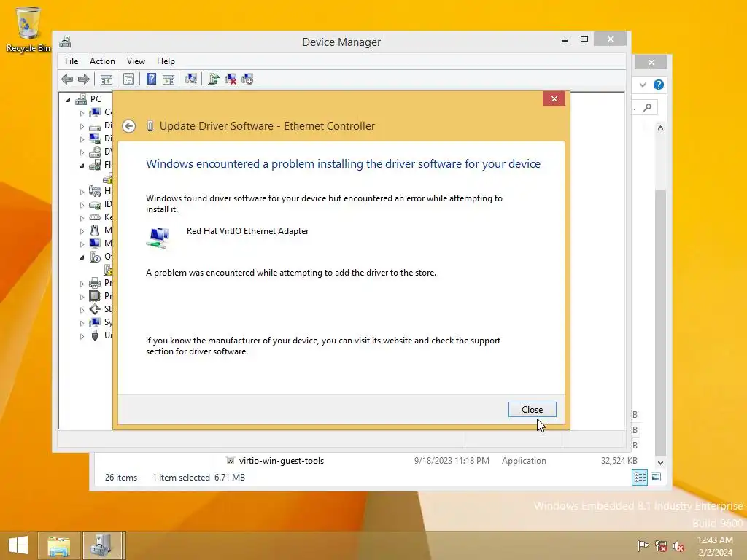This screenshot has height=560, width=747.
Task: Click the File Explorer vertical scrollbar thumb
Action: (x=660, y=322)
